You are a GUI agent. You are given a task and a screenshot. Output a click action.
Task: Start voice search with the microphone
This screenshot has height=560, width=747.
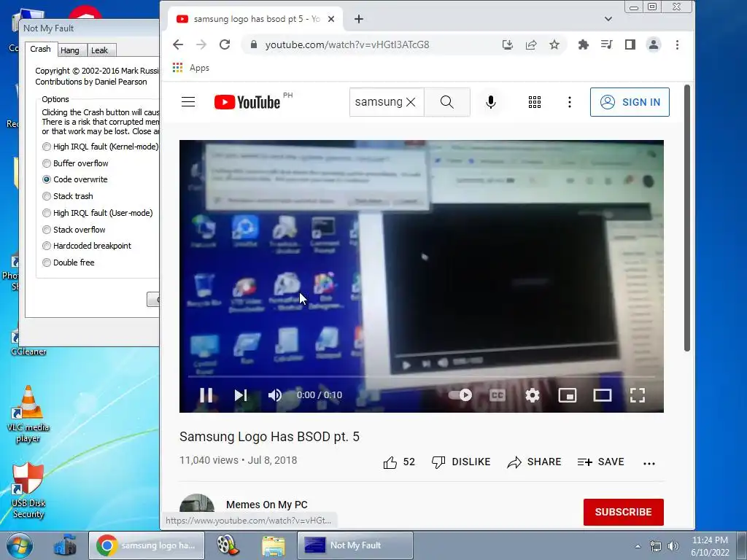491,102
